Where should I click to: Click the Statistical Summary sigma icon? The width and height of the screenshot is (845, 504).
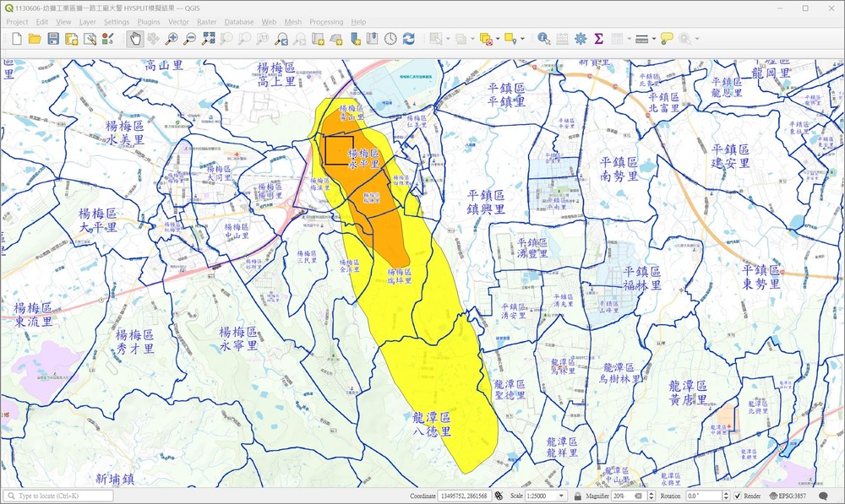tap(598, 39)
